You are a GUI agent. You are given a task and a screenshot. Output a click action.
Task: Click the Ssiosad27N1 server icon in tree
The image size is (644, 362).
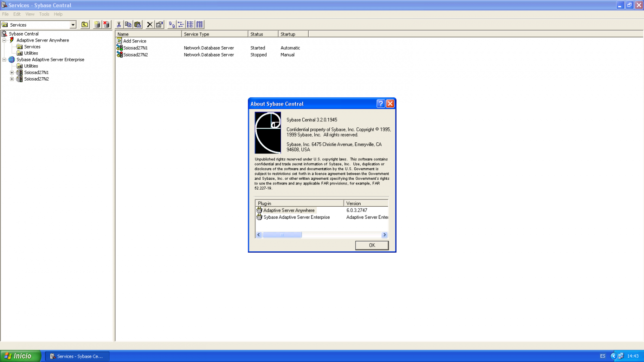[19, 72]
